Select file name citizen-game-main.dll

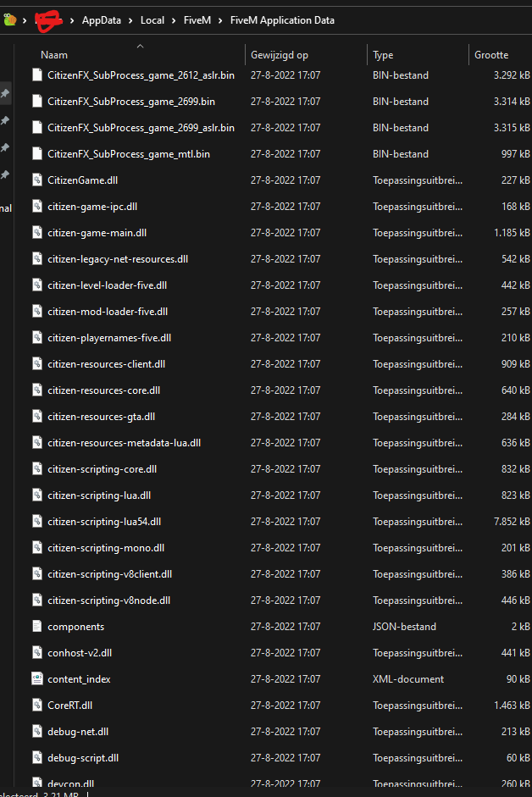97,233
